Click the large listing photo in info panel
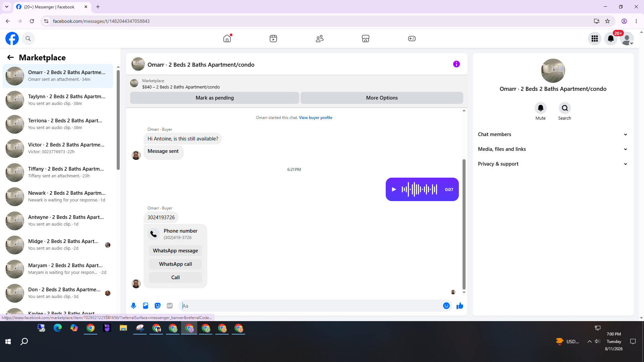 click(553, 71)
